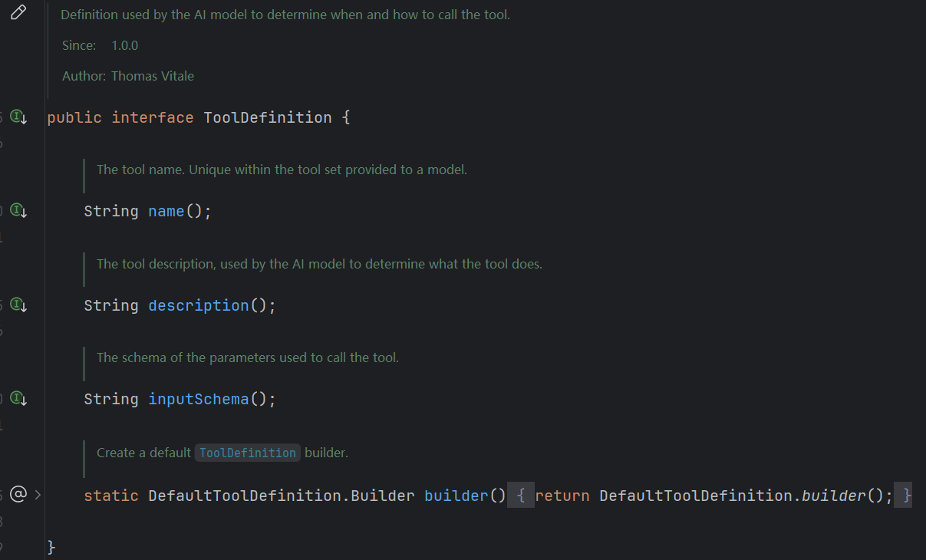Click the description method identifier
The width and height of the screenshot is (926, 560).
199,305
